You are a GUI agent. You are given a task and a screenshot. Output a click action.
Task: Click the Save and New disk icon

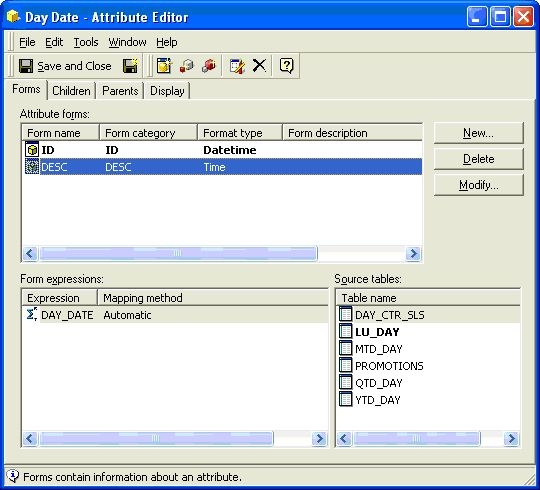pos(131,66)
